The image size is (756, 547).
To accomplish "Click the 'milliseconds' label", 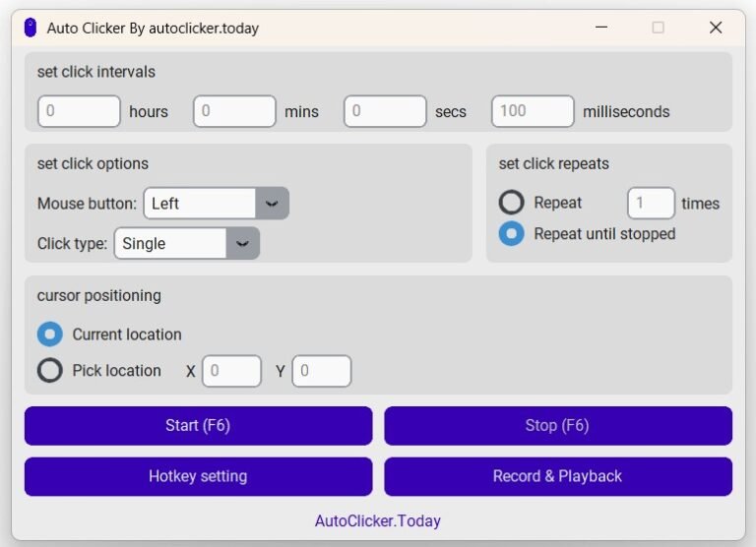I will [626, 112].
